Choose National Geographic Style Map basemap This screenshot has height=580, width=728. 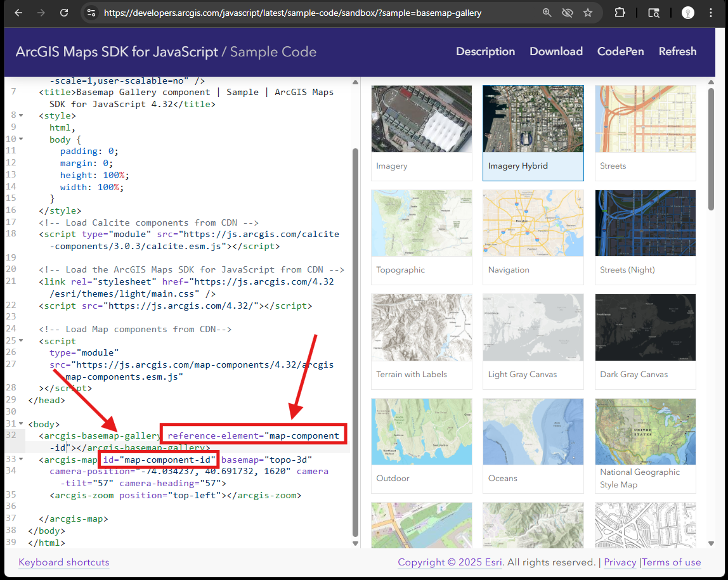[x=646, y=446]
